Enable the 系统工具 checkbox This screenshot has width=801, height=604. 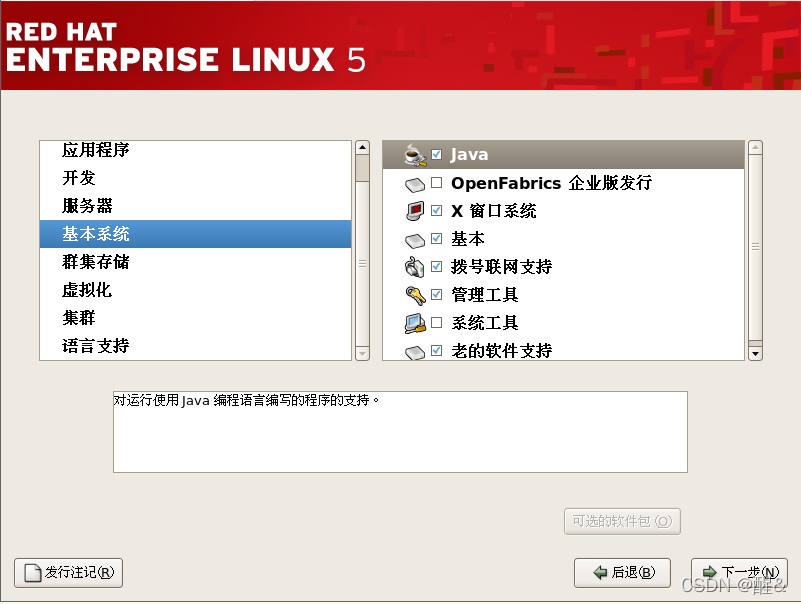pos(436,322)
